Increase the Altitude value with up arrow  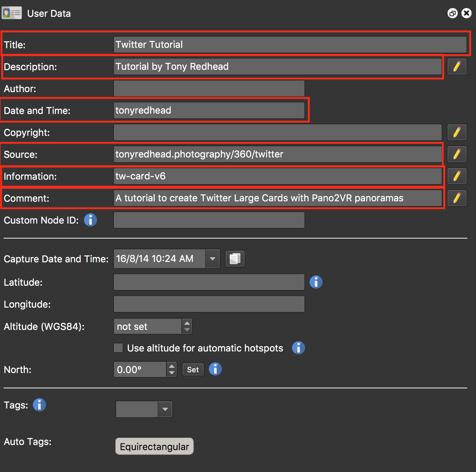pos(187,323)
